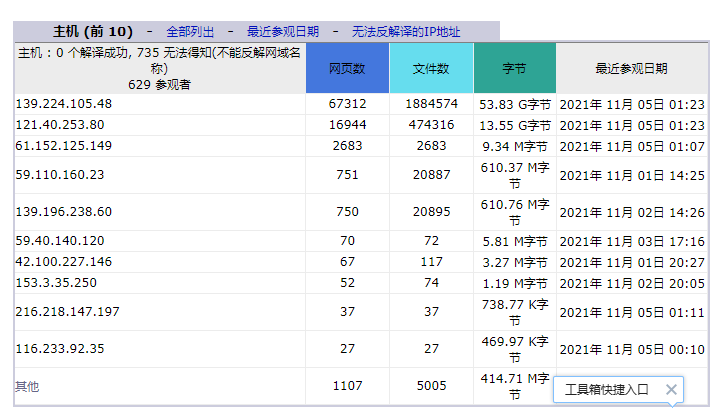Close the 工具箱快捷入口 popup
The width and height of the screenshot is (718, 418).
pyautogui.click(x=671, y=390)
